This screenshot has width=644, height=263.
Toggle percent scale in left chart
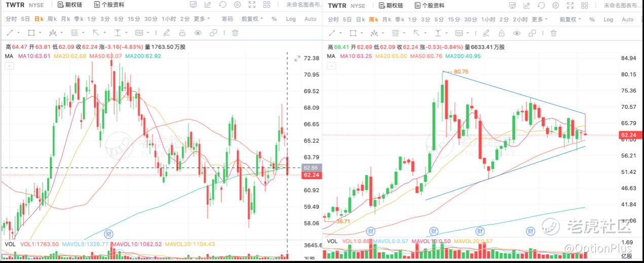pyautogui.click(x=274, y=19)
